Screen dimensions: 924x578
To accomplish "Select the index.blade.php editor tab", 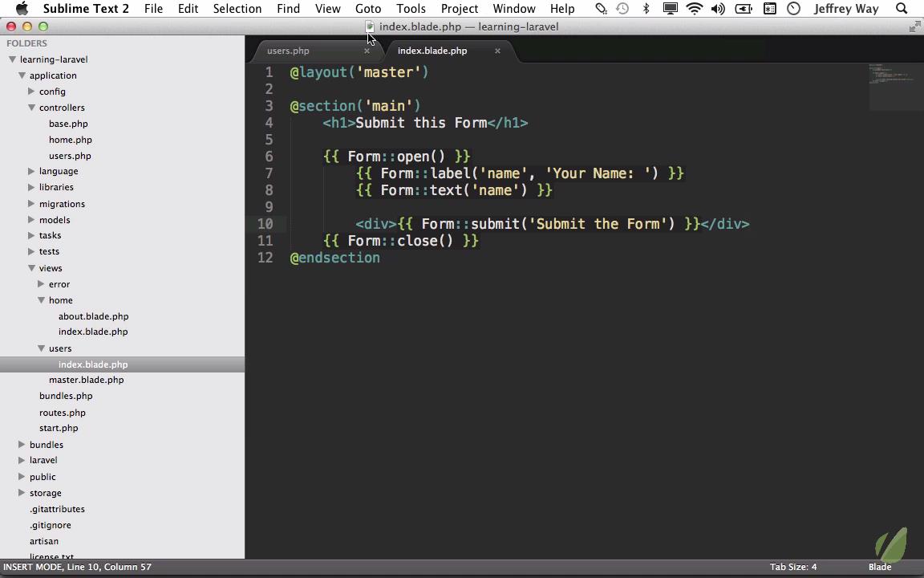I will (x=432, y=51).
